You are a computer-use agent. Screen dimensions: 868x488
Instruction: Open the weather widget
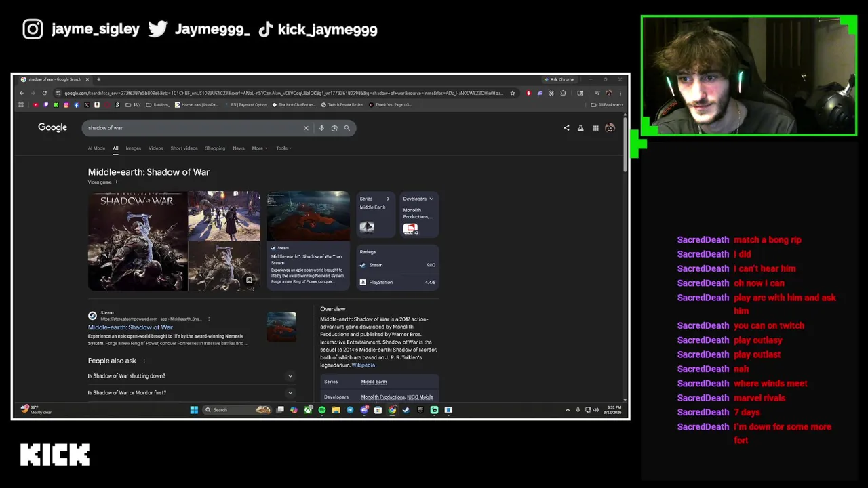37,409
